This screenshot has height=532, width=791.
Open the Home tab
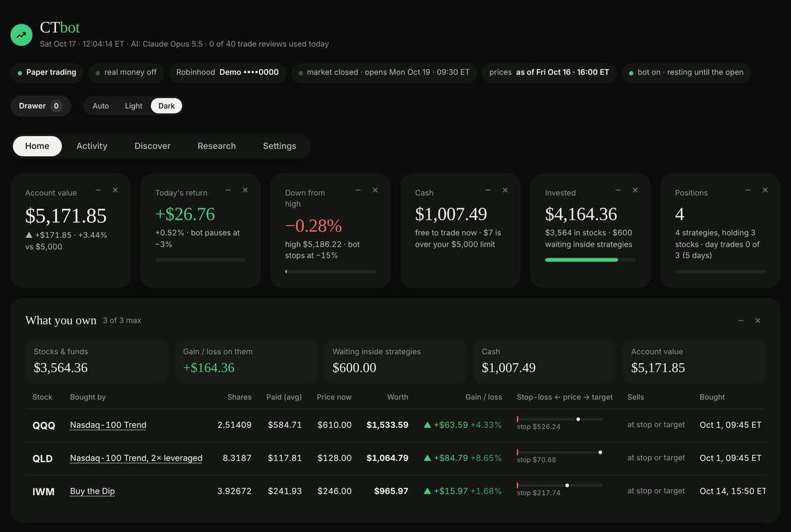[38, 146]
